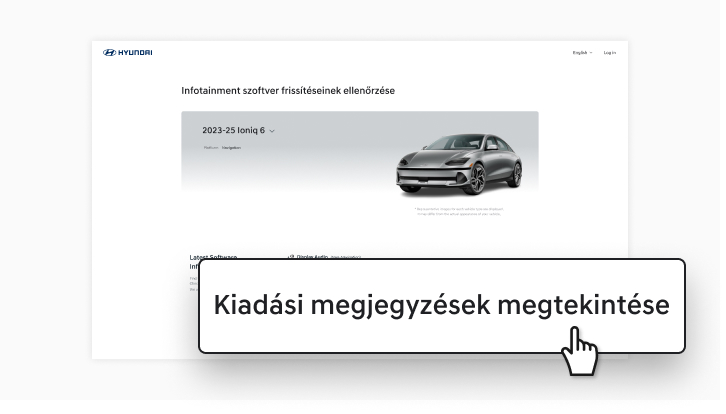The image size is (726, 414).
Task: Click the Platform label under model name
Action: [211, 147]
